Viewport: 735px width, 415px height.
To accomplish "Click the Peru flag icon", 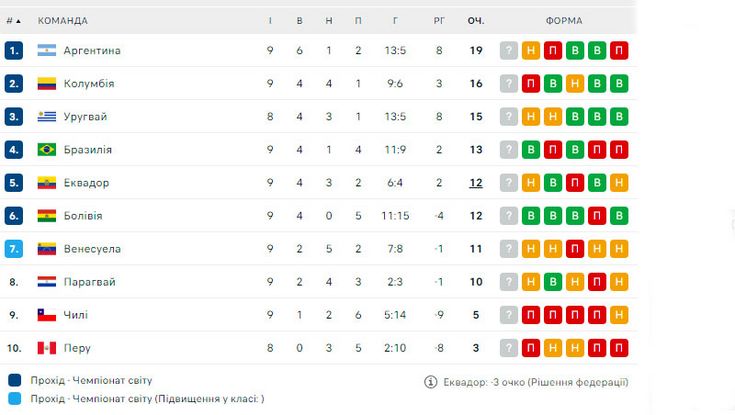I will [x=47, y=348].
